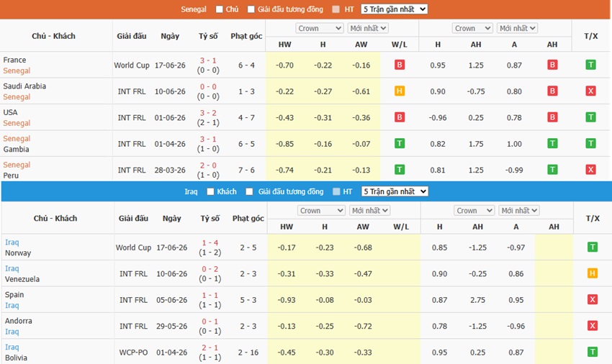
Task: Click the T/X badge H in Venezuela row
Action: point(593,273)
